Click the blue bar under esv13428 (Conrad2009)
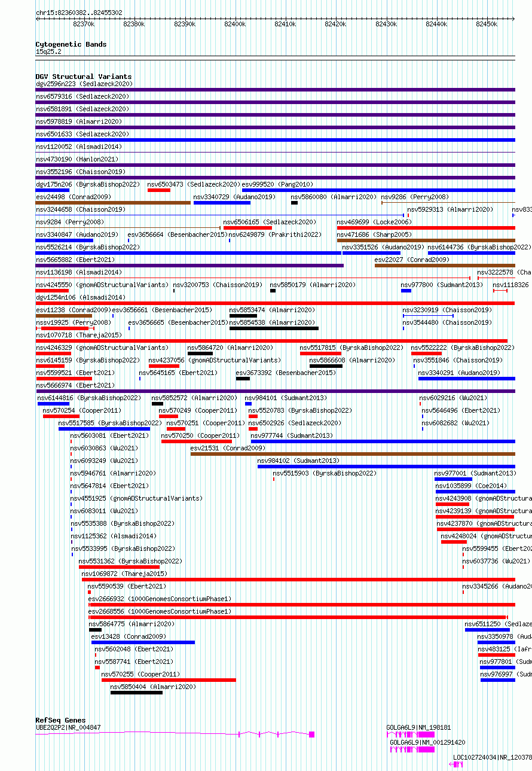Image resolution: width=532 pixels, height=771 pixels. click(x=143, y=642)
